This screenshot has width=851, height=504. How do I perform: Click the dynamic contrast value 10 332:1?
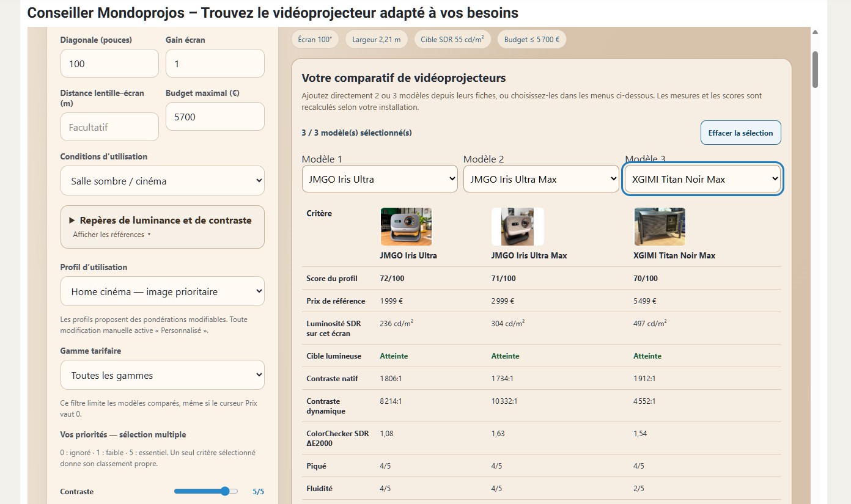point(504,401)
